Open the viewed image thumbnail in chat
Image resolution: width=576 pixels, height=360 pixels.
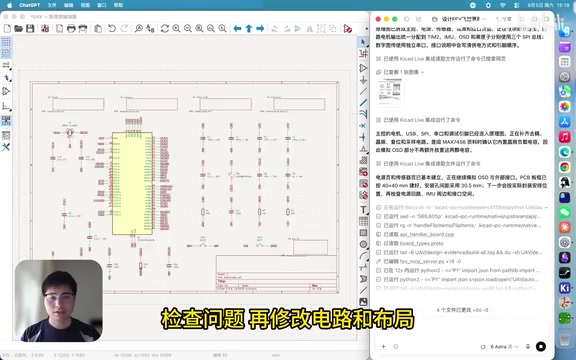390,91
